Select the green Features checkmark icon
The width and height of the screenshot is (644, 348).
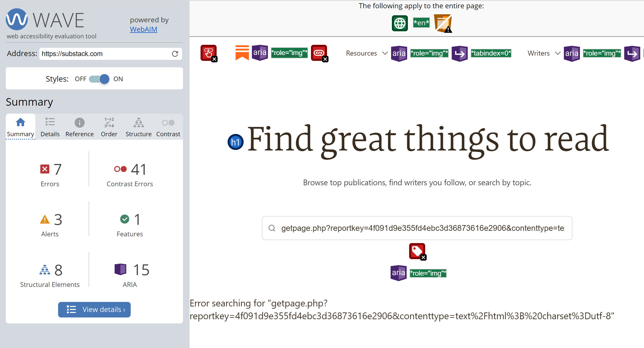pyautogui.click(x=125, y=219)
